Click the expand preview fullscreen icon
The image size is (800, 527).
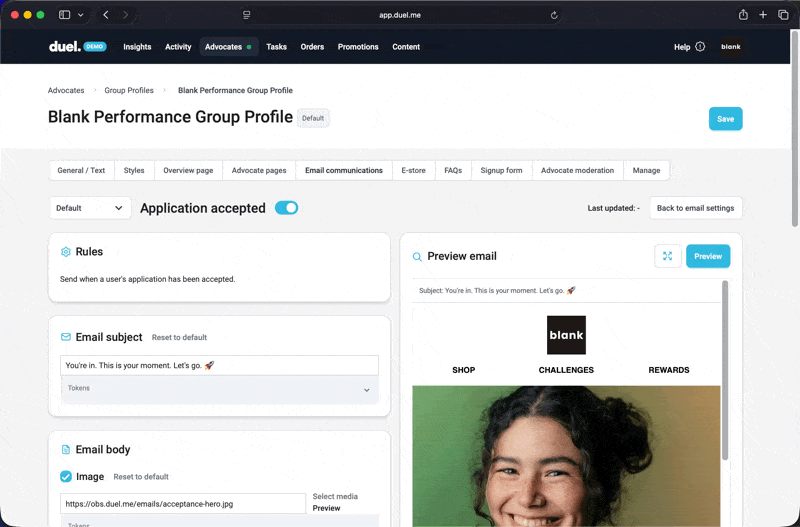click(667, 256)
